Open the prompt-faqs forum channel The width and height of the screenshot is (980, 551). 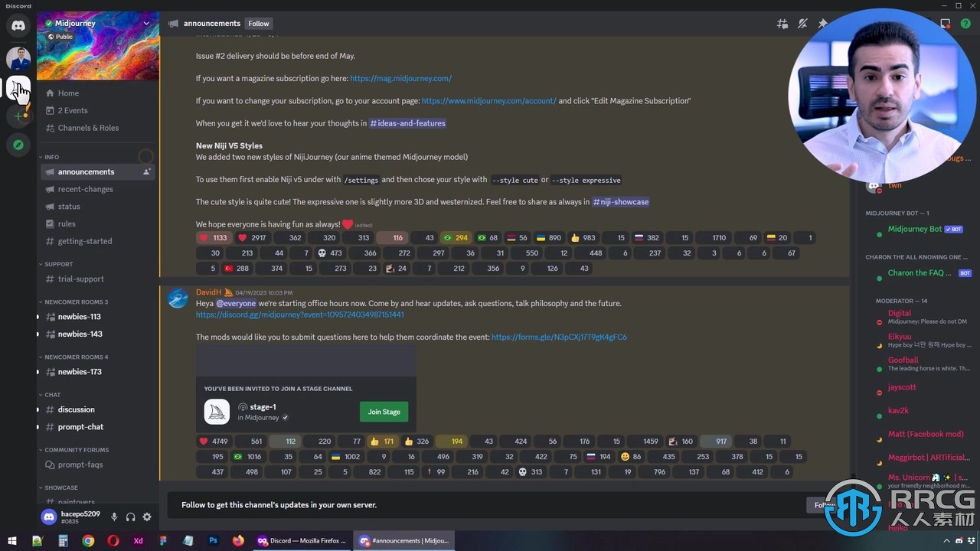97,465
